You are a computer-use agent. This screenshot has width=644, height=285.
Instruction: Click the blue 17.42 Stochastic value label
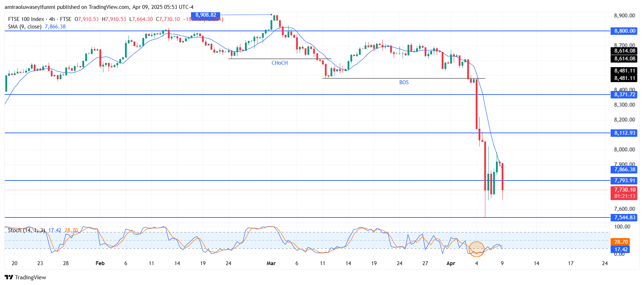(621, 249)
